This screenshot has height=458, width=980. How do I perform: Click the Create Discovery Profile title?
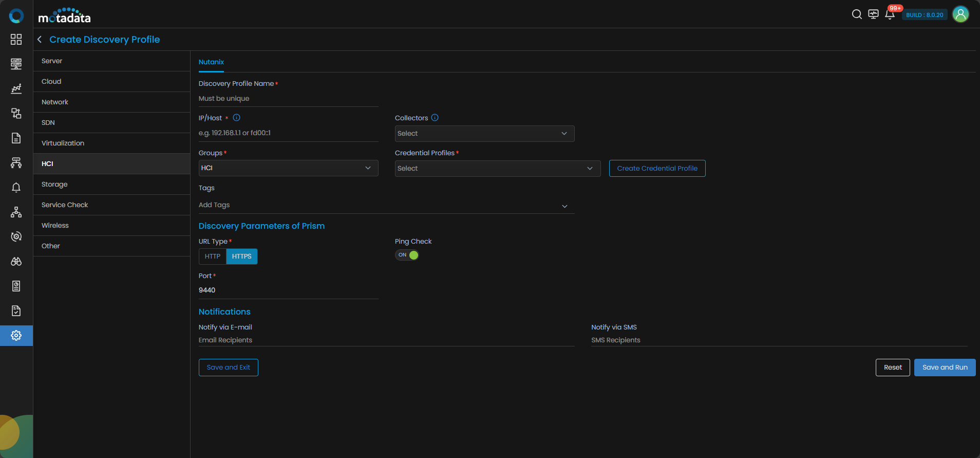(x=104, y=40)
